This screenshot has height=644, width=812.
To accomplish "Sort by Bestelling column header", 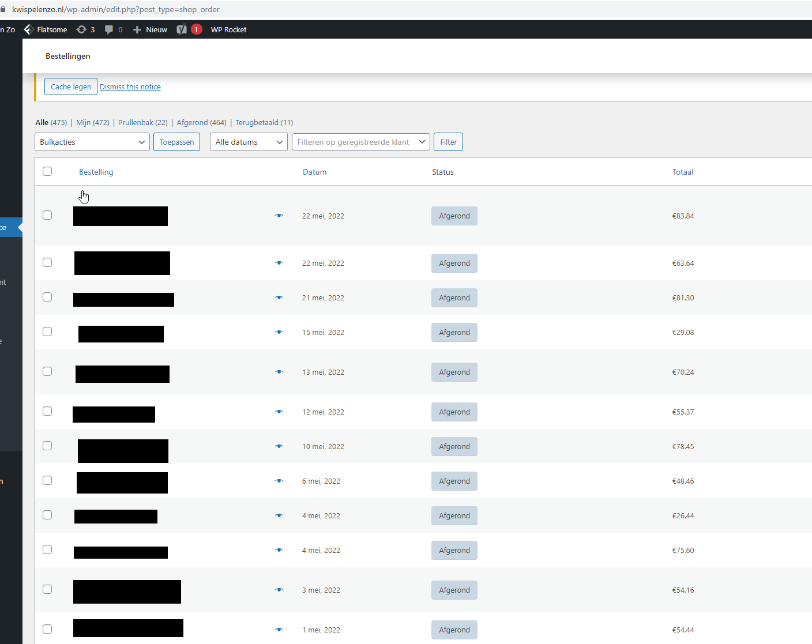I will (96, 172).
